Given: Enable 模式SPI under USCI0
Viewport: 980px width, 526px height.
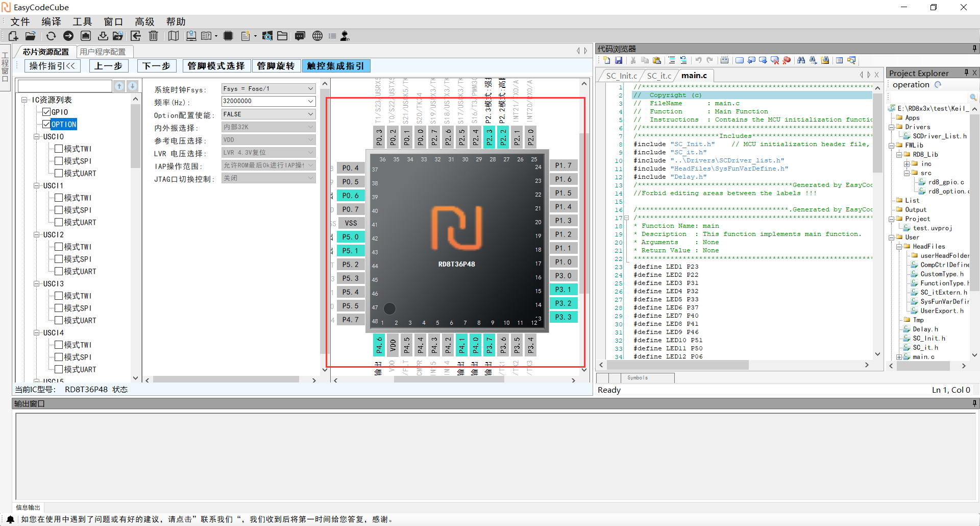Looking at the screenshot, I should 59,161.
